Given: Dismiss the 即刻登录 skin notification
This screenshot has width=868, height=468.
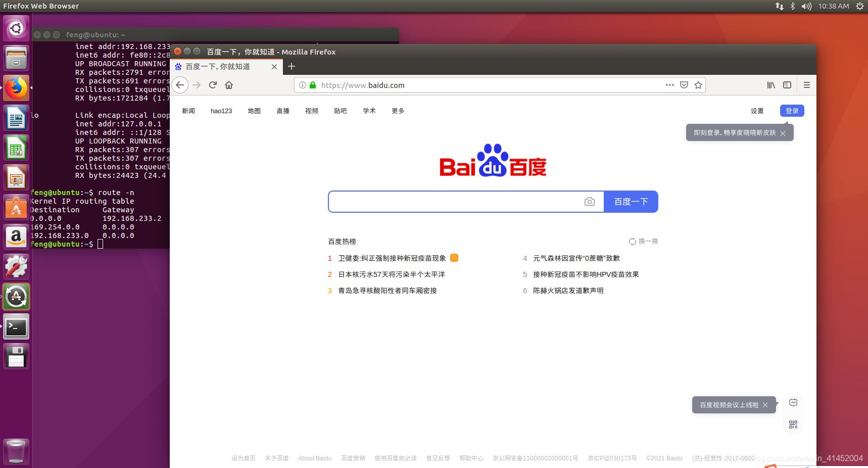Looking at the screenshot, I should tap(783, 133).
